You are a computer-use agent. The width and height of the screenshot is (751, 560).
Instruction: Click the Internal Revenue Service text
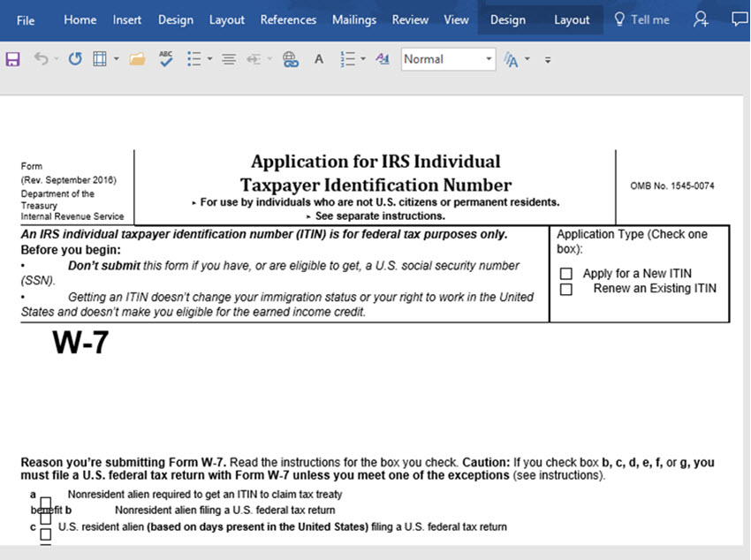click(72, 216)
